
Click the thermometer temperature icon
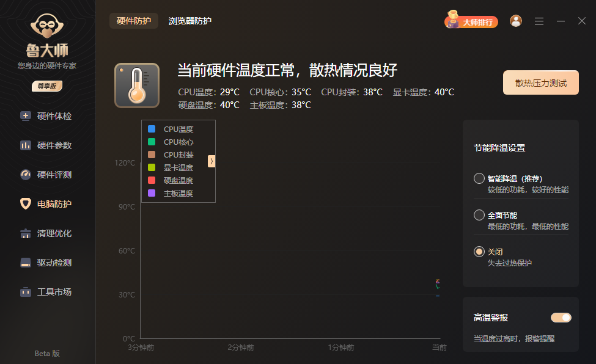[x=137, y=86]
